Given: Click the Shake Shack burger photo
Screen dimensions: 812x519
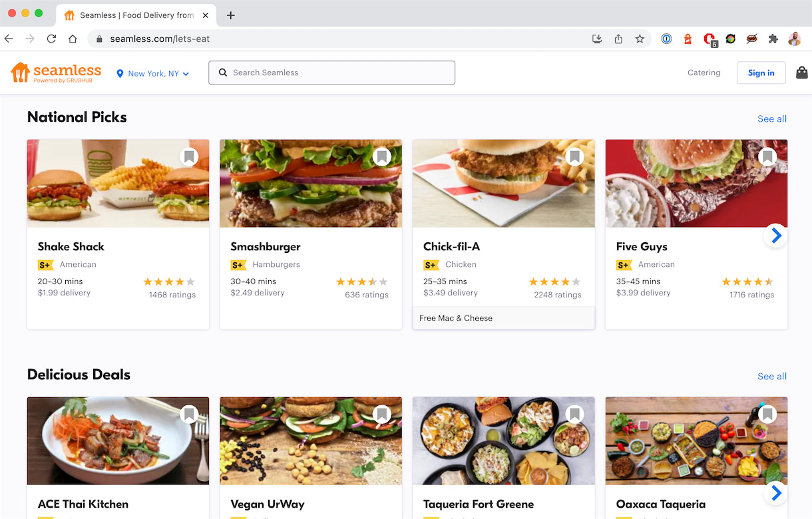Looking at the screenshot, I should tap(118, 184).
